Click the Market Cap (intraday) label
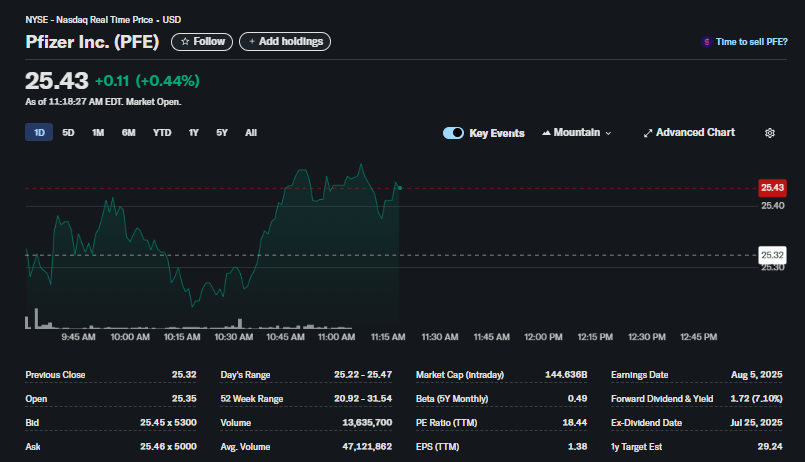The height and width of the screenshot is (462, 805). click(460, 375)
